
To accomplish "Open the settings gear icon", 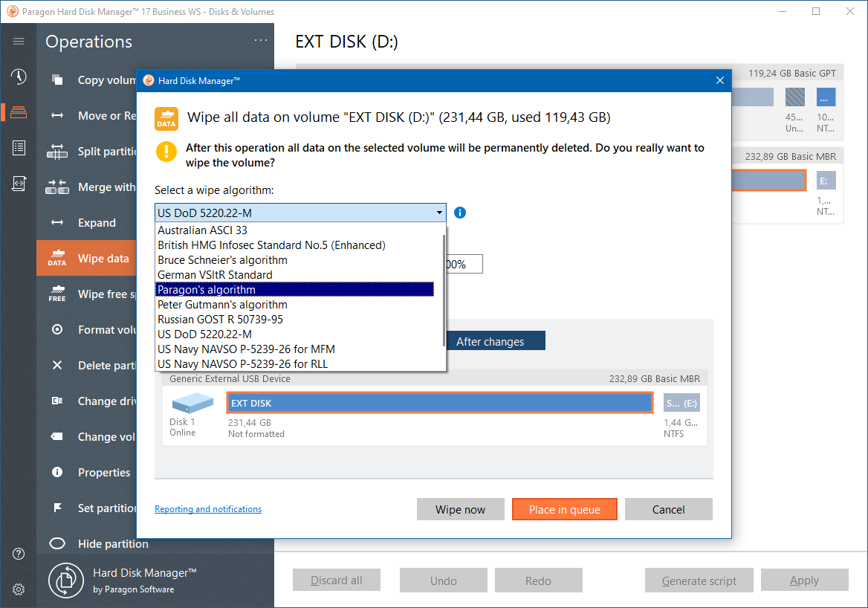I will (x=19, y=589).
